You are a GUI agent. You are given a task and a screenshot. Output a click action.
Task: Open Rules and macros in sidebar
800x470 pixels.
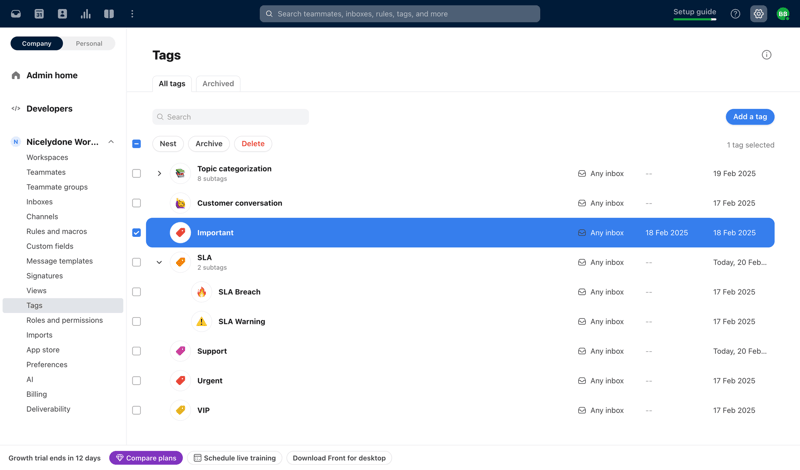tap(57, 231)
